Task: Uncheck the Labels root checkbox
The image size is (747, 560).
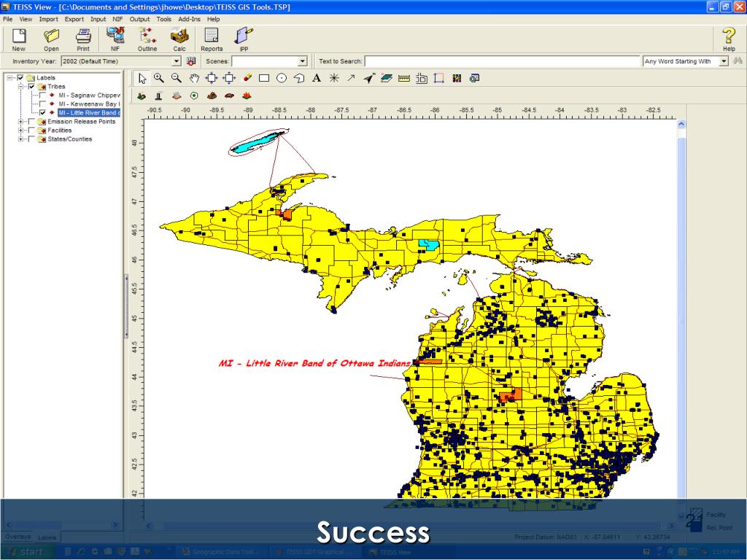Action: pos(20,77)
